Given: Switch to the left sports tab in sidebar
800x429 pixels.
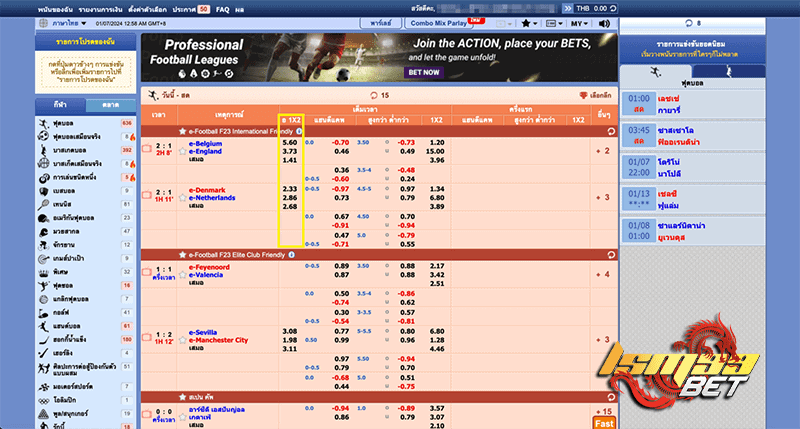Looking at the screenshot, I should click(x=60, y=105).
